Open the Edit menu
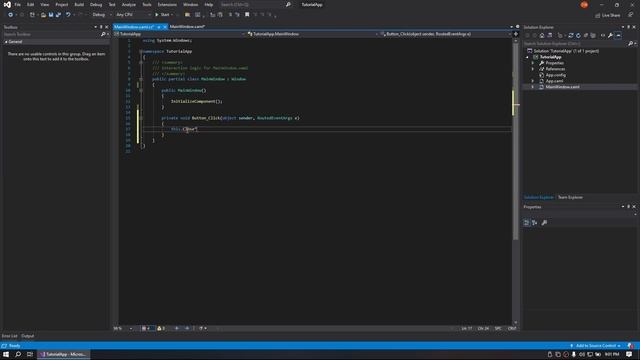The height and width of the screenshot is (360, 640). (x=31, y=4)
